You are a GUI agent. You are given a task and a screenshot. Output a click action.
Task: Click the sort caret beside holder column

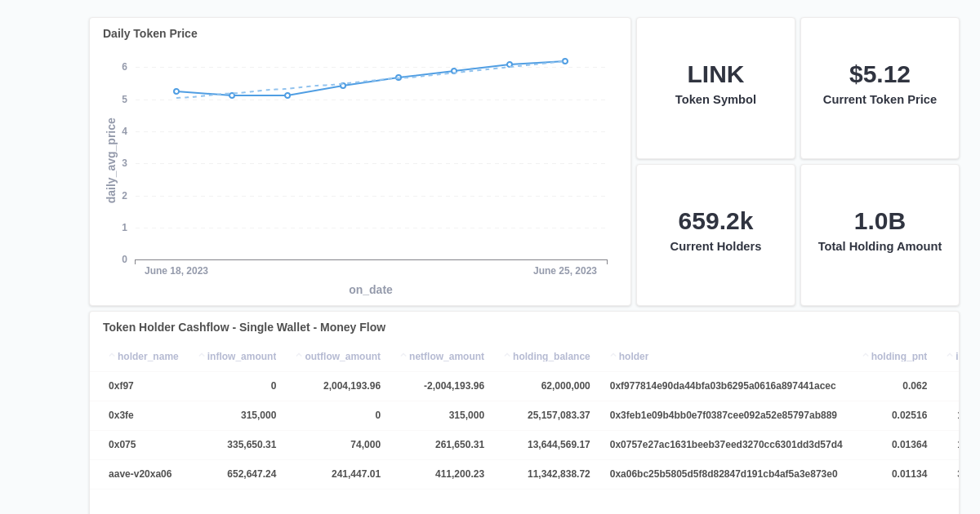click(612, 356)
